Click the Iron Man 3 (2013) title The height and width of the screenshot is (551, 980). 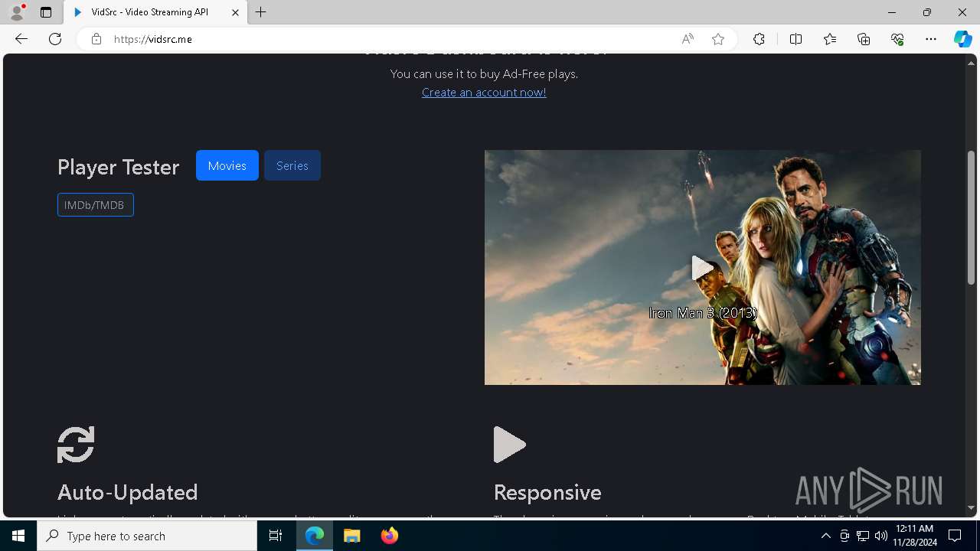703,313
